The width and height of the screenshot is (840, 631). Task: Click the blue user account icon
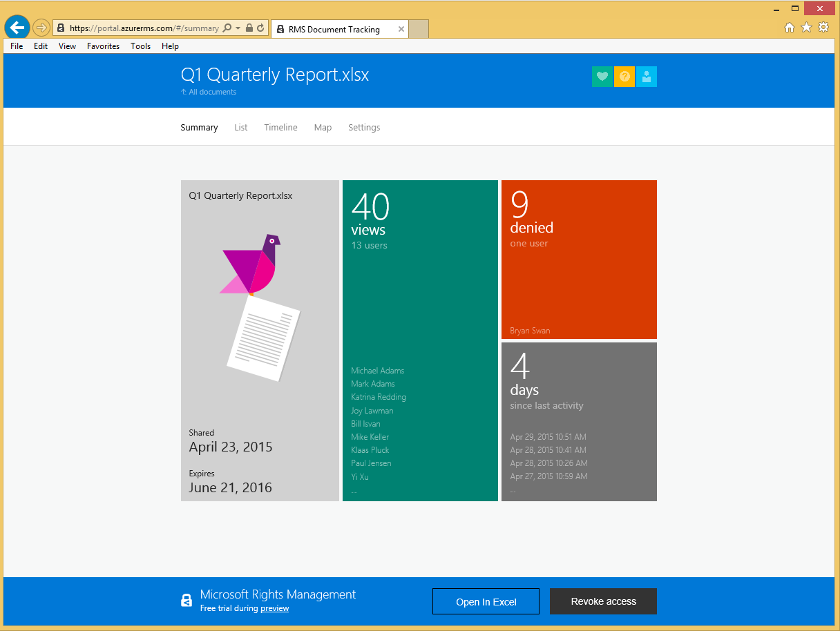tap(647, 77)
